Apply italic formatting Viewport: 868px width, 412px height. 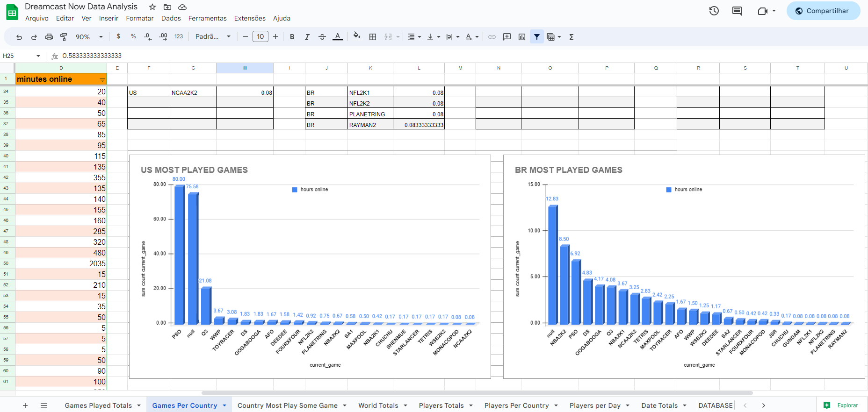point(307,37)
